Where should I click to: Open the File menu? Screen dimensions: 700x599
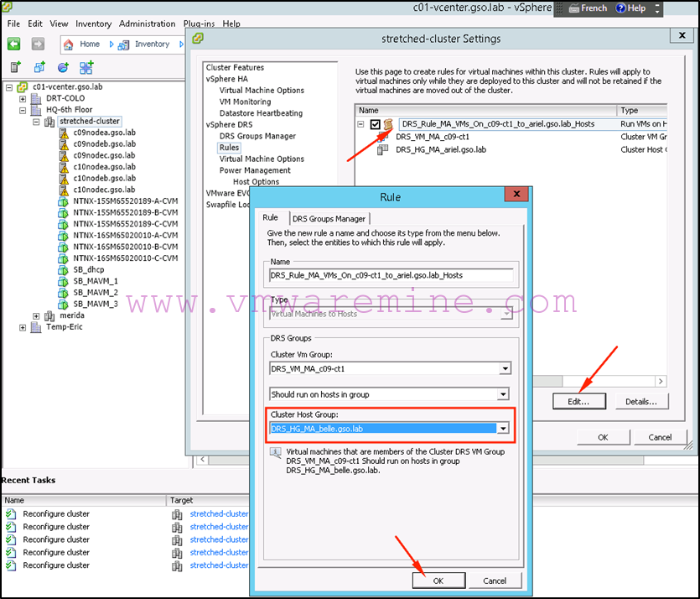click(x=13, y=23)
